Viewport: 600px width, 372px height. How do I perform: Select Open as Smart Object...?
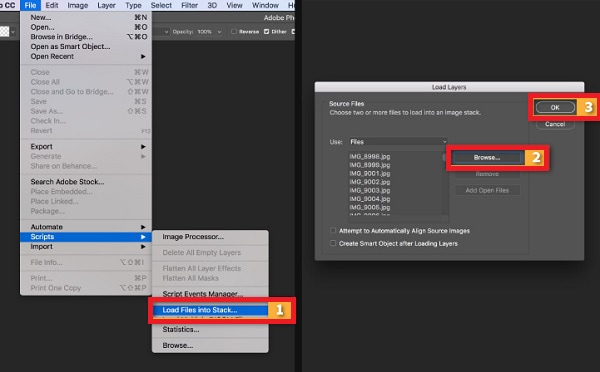[x=86, y=46]
